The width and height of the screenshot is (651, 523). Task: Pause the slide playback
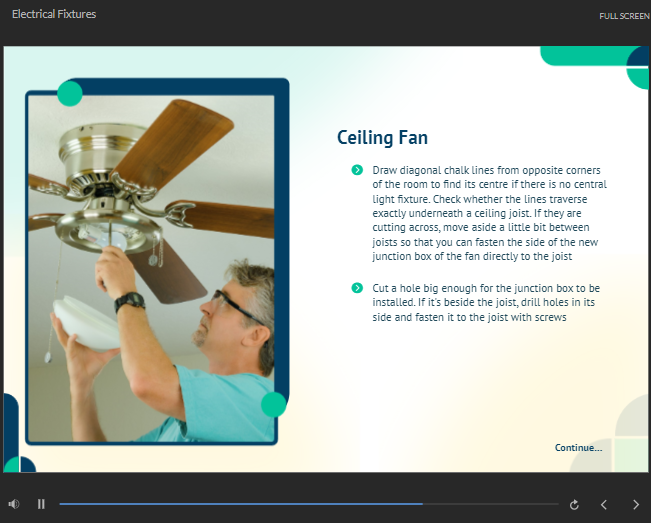pos(41,504)
